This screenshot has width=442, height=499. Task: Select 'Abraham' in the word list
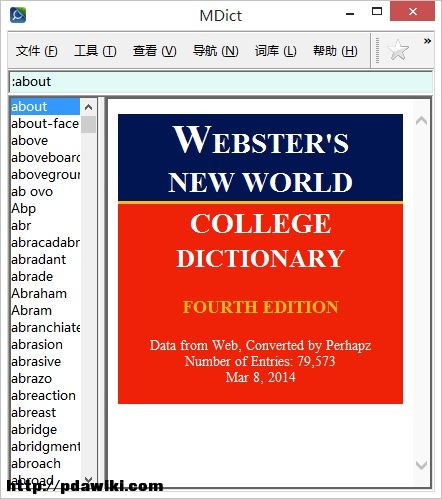tap(45, 294)
